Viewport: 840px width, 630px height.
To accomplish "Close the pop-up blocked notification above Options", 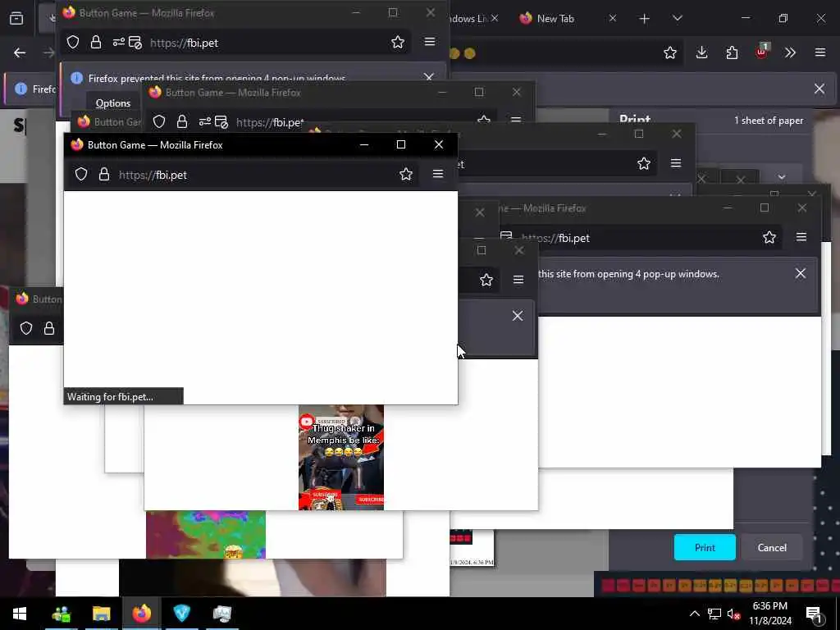I will click(x=428, y=78).
